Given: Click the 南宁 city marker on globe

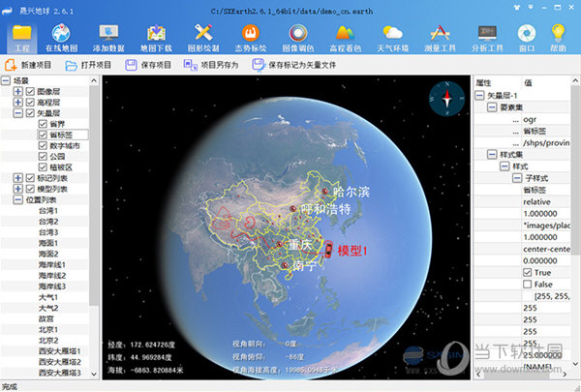Looking at the screenshot, I should pyautogui.click(x=285, y=265).
